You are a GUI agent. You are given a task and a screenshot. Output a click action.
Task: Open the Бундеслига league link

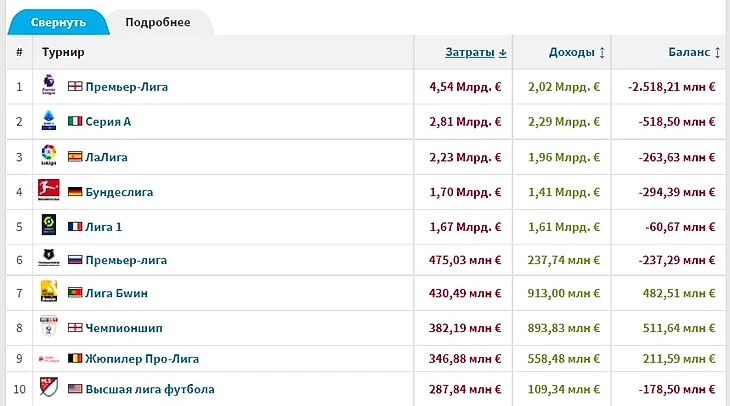(x=119, y=192)
